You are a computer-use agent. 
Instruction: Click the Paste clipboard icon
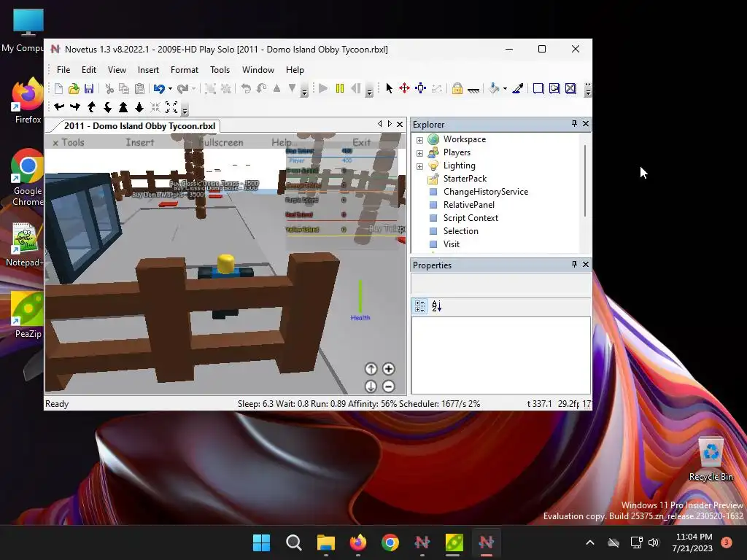point(139,88)
